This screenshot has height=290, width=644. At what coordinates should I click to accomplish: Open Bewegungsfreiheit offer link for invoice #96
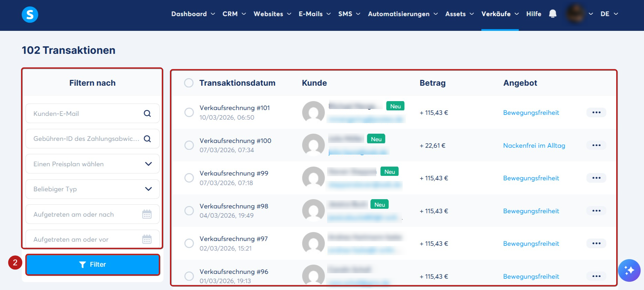pos(531,276)
